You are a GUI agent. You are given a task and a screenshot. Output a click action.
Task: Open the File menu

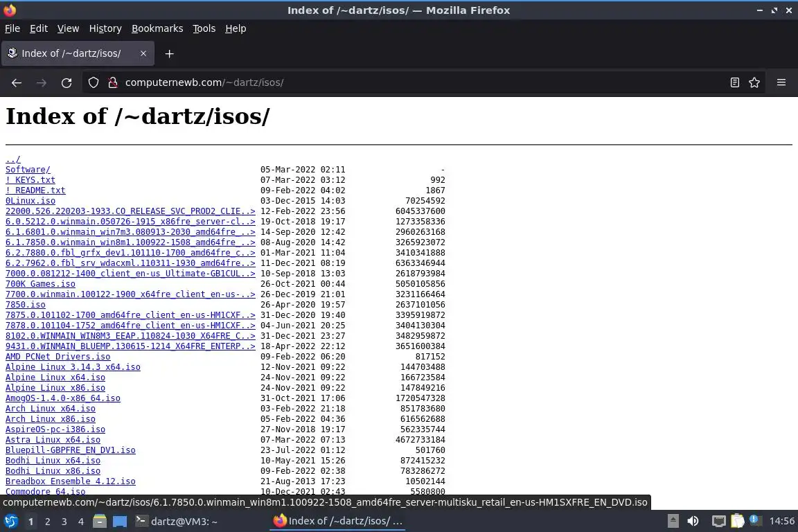pos(12,28)
